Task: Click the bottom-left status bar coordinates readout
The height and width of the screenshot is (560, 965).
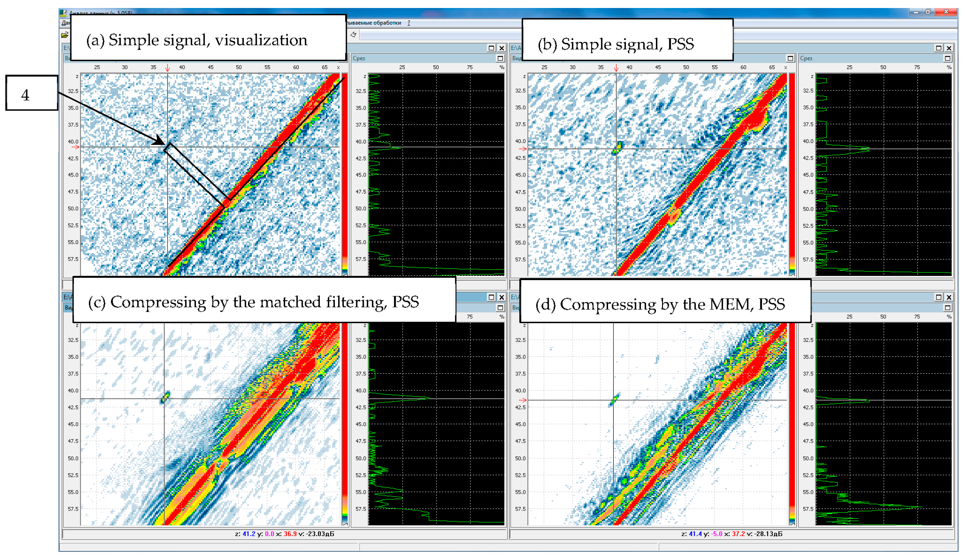Action: click(284, 534)
